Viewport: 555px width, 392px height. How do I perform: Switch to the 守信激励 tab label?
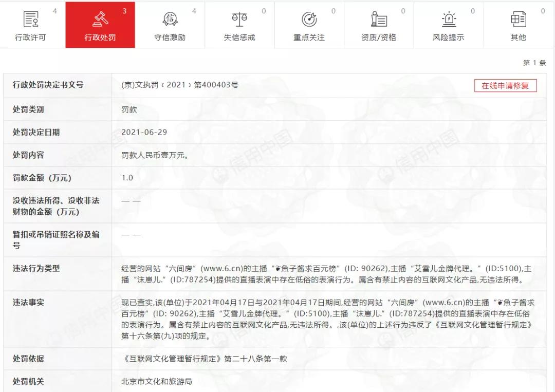click(x=170, y=38)
